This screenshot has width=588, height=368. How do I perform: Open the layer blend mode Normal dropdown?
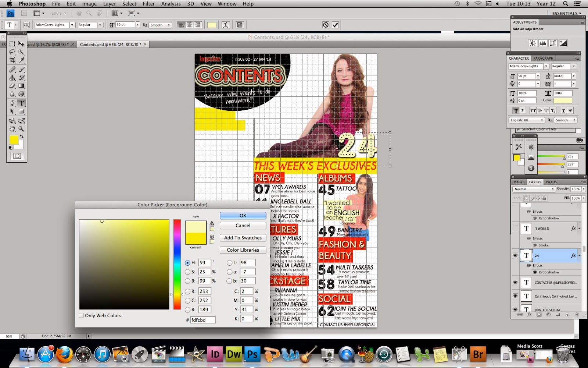coord(534,189)
